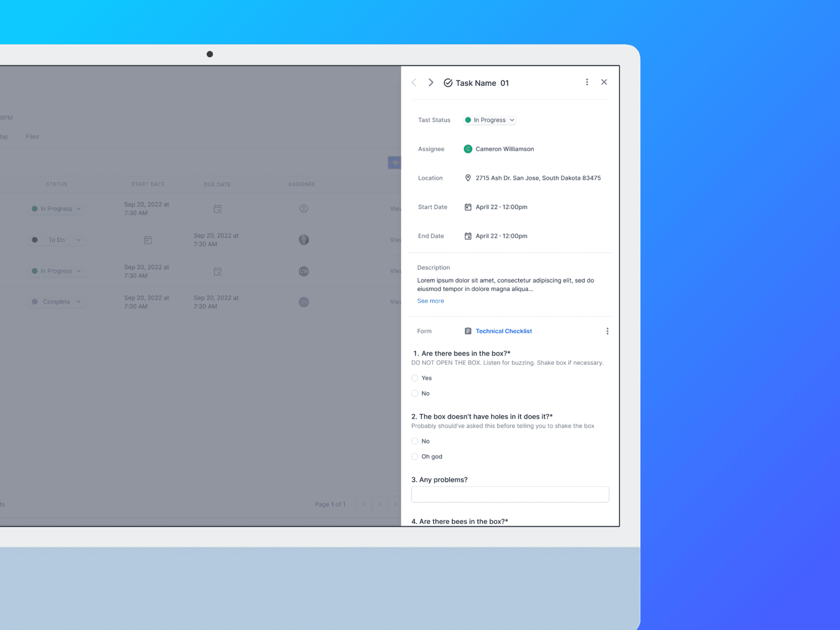This screenshot has height=630, width=840.
Task: Open task options three-dot menu in header
Action: (587, 82)
